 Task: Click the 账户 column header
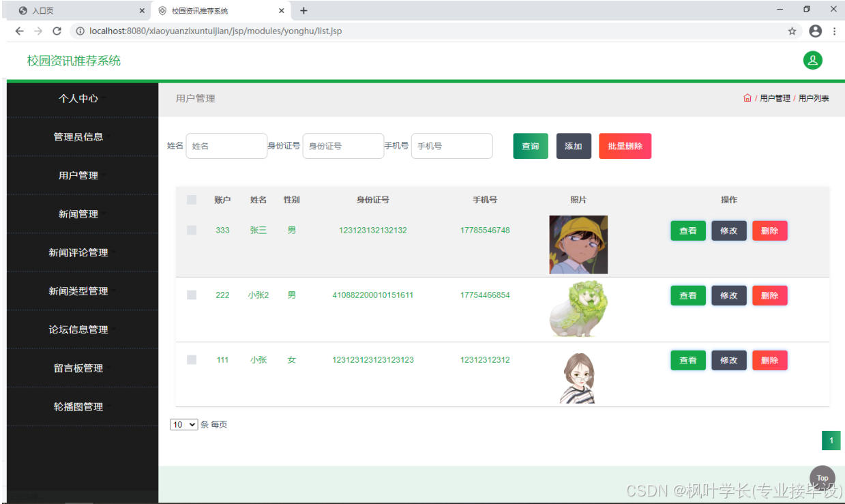[x=222, y=200]
